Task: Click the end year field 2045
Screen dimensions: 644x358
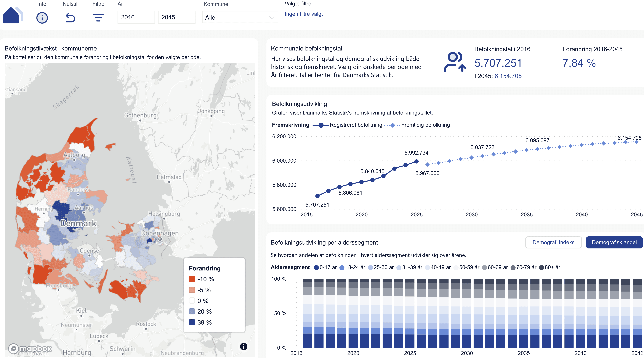Action: pos(176,17)
